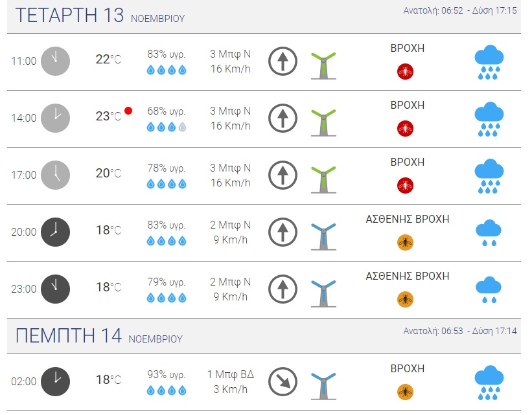Click the 93% humidity text at 02:00
This screenshot has width=532, height=415.
tap(166, 375)
